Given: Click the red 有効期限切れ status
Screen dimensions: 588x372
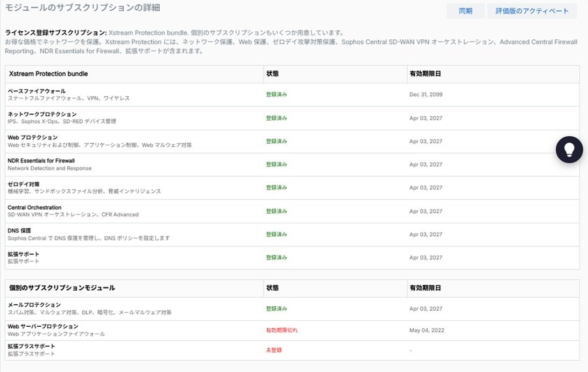Looking at the screenshot, I should click(281, 330).
